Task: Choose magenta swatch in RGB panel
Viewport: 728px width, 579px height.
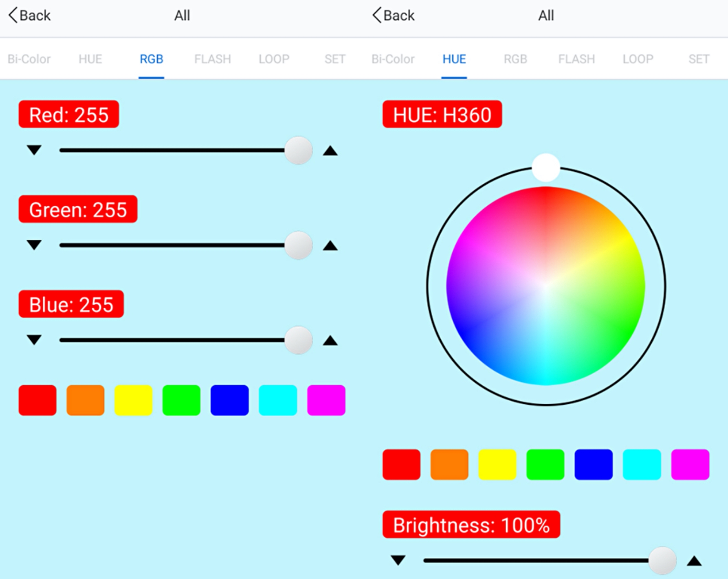Action: [x=326, y=400]
